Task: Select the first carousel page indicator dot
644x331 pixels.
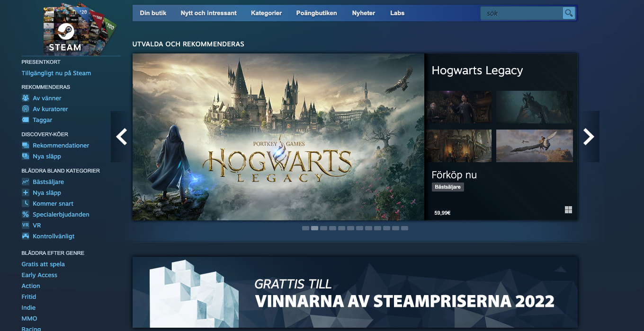Action: click(305, 228)
